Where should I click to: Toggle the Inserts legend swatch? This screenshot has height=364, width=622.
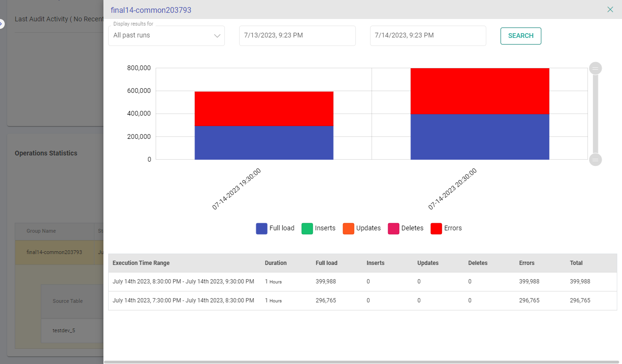coord(307,228)
